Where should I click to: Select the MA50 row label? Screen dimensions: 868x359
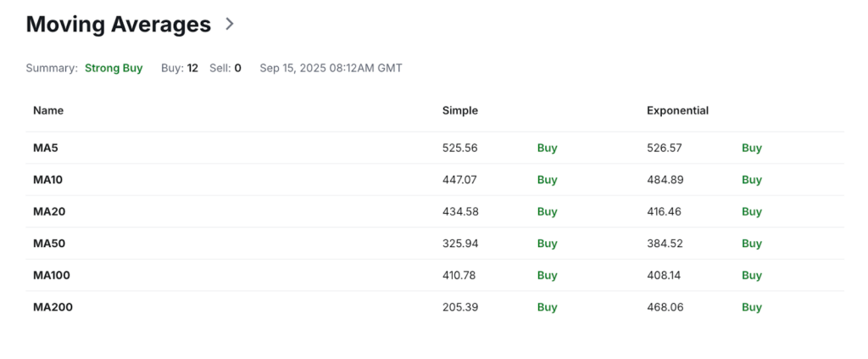pyautogui.click(x=48, y=244)
